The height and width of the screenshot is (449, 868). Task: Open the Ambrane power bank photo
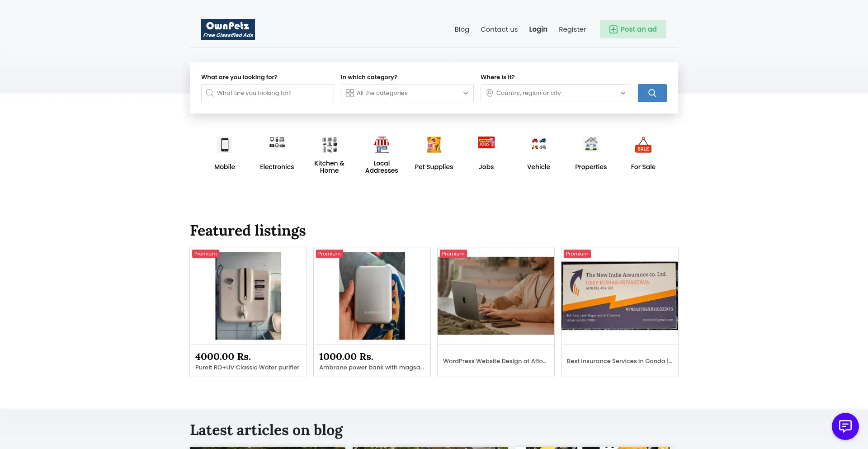pos(372,296)
